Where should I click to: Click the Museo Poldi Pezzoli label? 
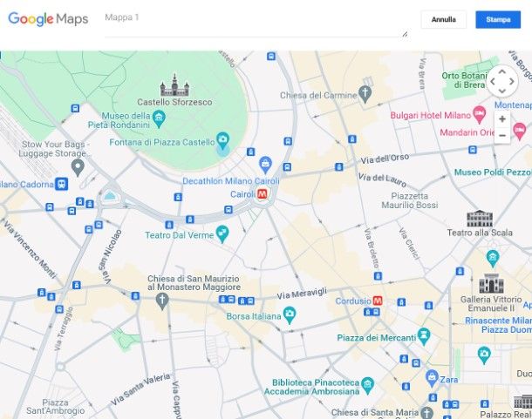click(493, 172)
